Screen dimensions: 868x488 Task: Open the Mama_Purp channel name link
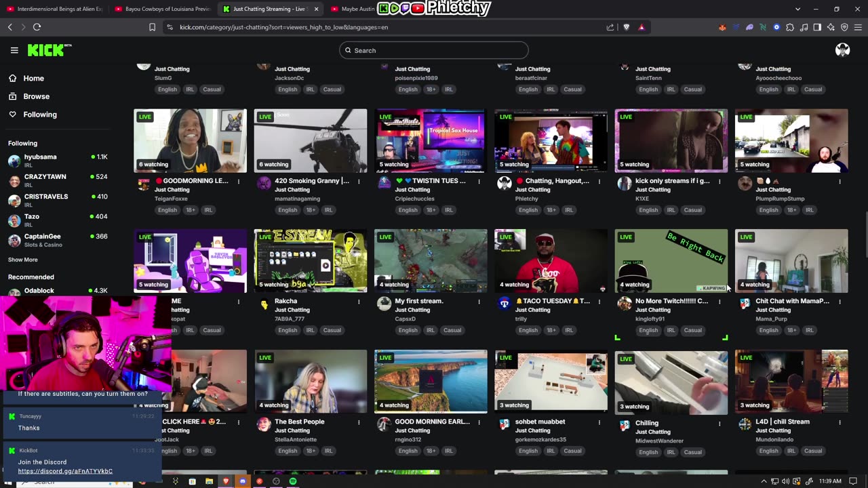click(x=772, y=319)
